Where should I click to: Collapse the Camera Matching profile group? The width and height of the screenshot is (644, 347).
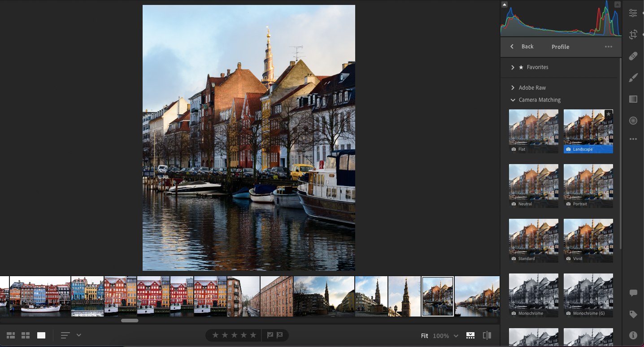point(513,100)
